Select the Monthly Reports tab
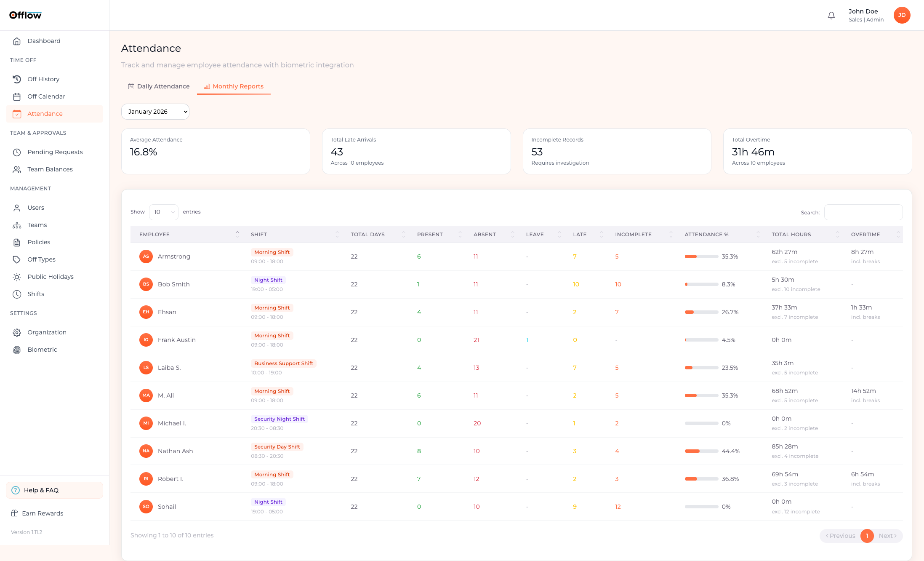The height and width of the screenshot is (561, 924). tap(234, 86)
